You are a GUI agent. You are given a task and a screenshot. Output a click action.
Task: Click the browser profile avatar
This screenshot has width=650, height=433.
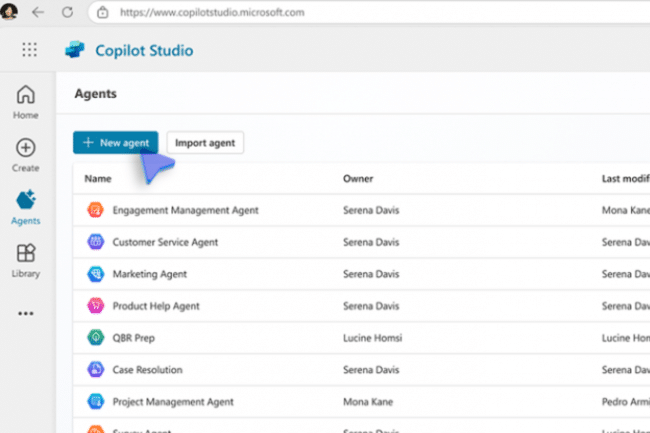point(8,11)
